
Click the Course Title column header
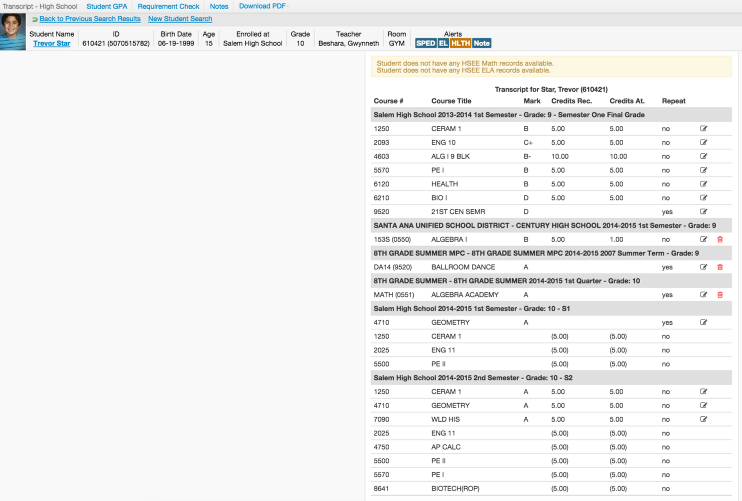451,101
